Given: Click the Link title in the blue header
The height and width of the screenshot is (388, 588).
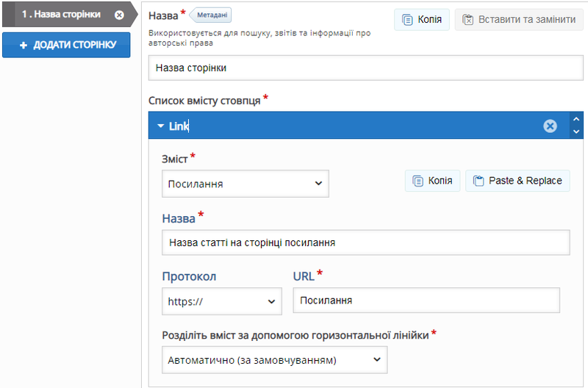Looking at the screenshot, I should pos(179,126).
